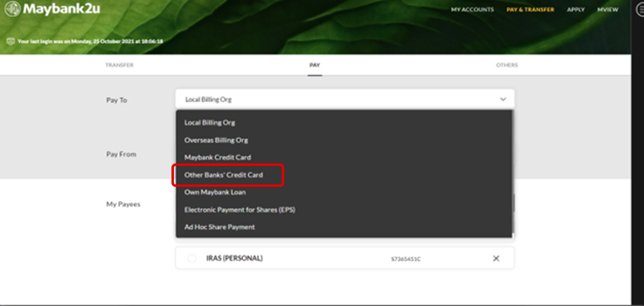The width and height of the screenshot is (644, 306).
Task: Click the payees list scrollbar thumb
Action: coord(514,203)
